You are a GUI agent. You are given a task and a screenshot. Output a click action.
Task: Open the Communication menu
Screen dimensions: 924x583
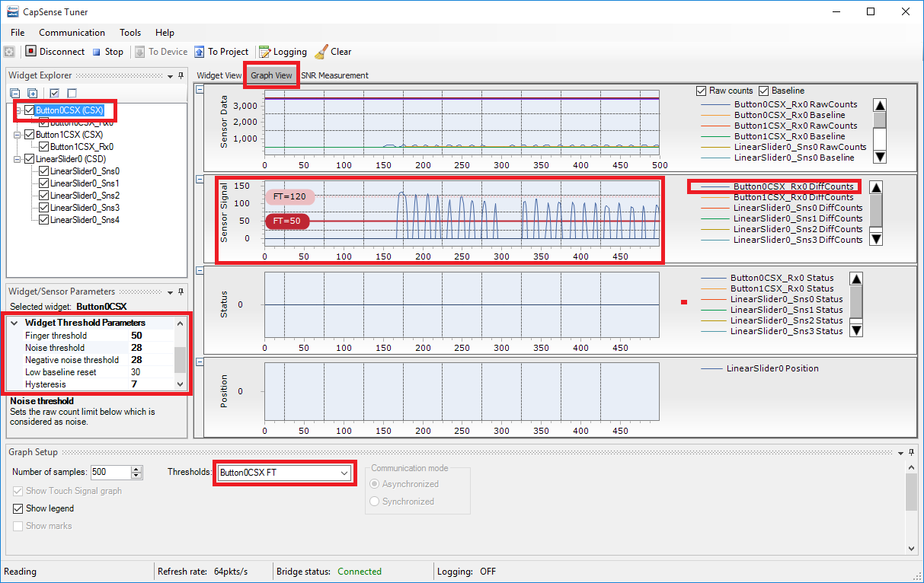72,33
